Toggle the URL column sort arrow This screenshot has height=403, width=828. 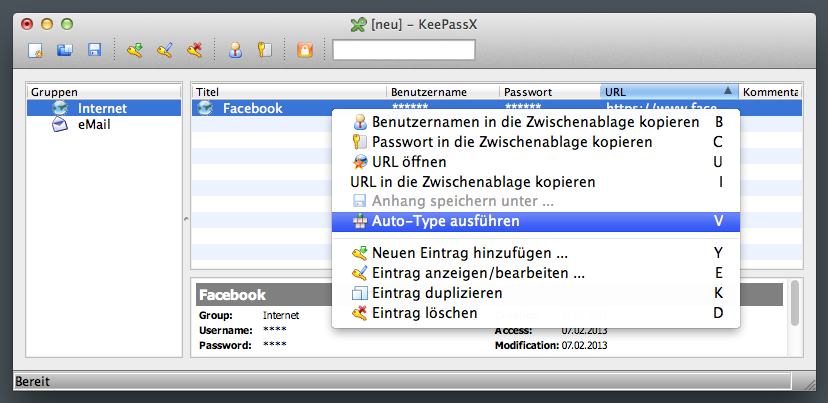click(x=728, y=91)
